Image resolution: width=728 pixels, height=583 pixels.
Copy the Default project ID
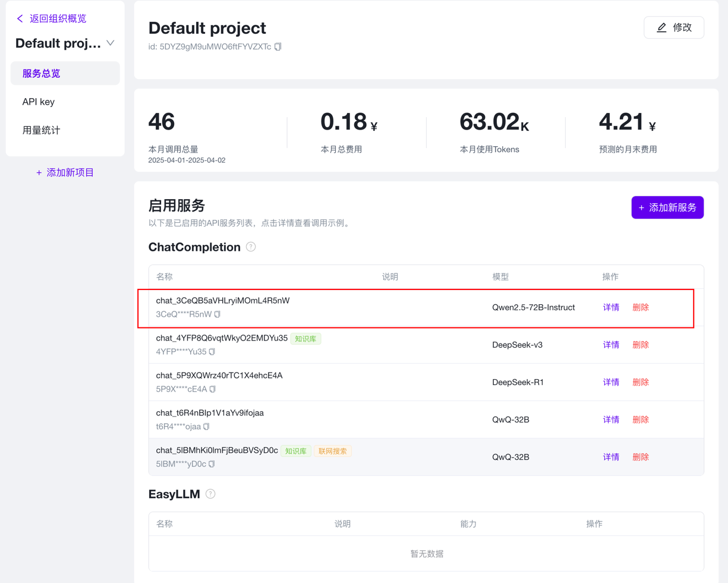(278, 47)
